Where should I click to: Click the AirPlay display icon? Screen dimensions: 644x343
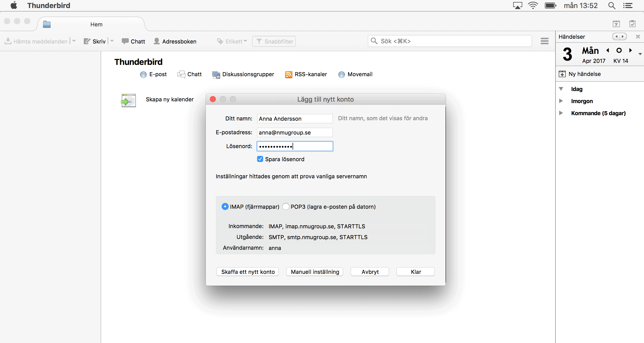click(x=517, y=5)
